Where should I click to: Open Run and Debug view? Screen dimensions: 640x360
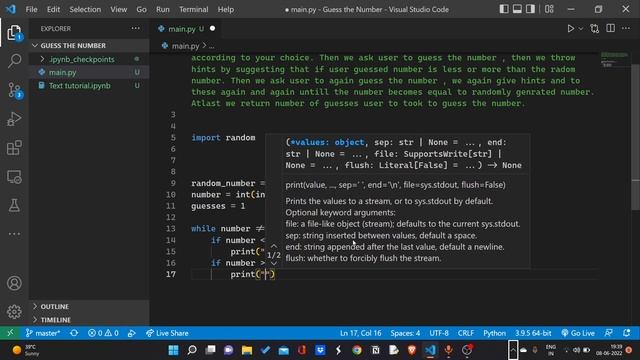click(x=14, y=119)
